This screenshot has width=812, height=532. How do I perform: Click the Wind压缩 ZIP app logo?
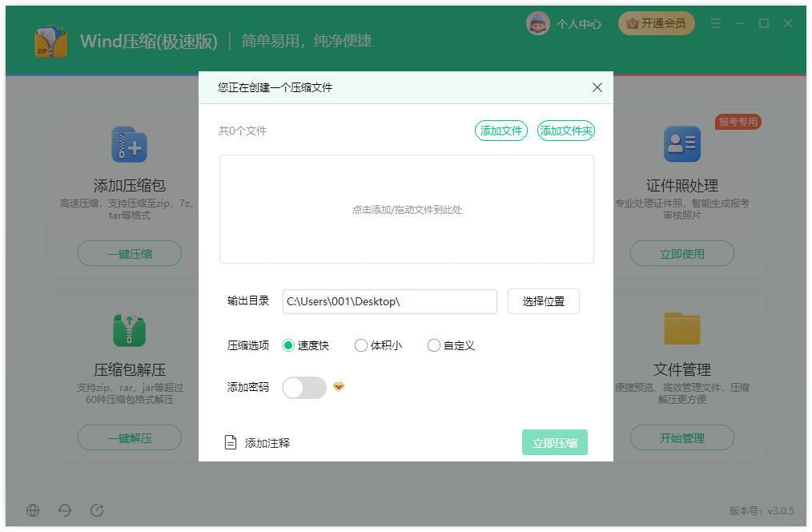[x=50, y=42]
